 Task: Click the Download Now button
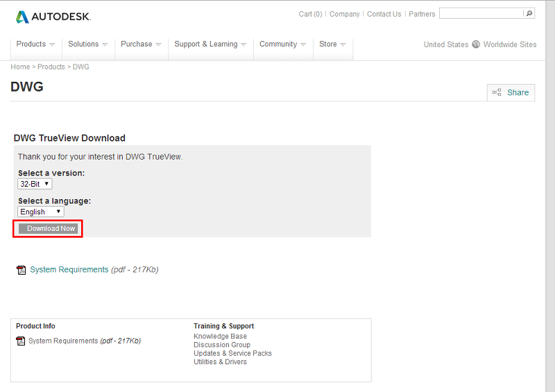click(48, 229)
